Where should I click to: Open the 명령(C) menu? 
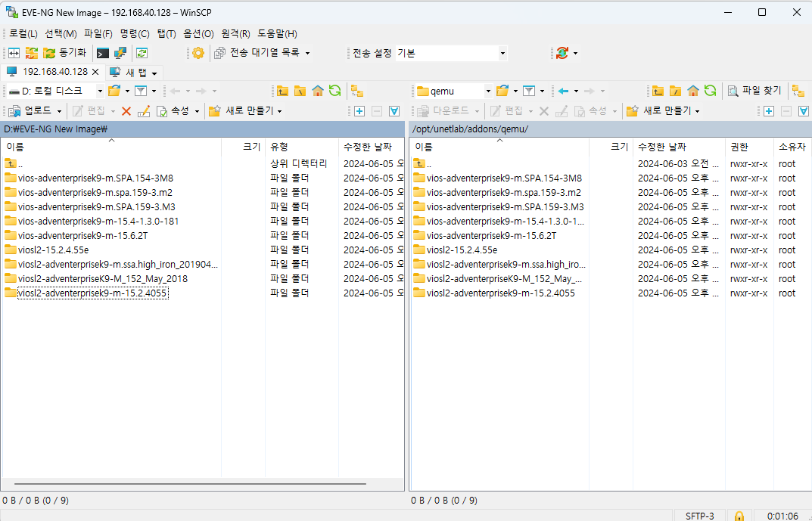pos(135,33)
